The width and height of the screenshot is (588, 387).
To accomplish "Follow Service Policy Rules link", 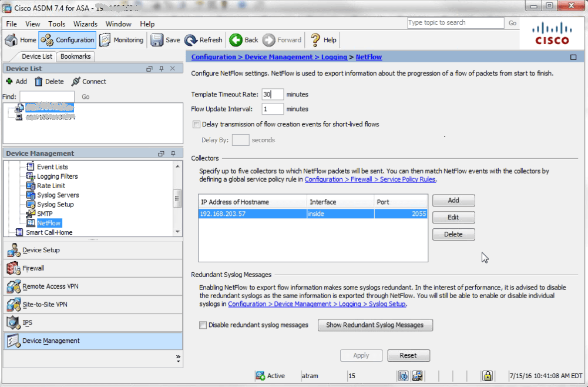I will pyautogui.click(x=369, y=179).
